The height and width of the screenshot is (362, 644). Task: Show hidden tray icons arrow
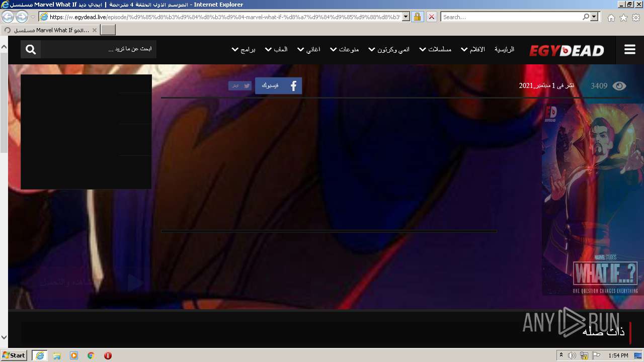pyautogui.click(x=561, y=355)
